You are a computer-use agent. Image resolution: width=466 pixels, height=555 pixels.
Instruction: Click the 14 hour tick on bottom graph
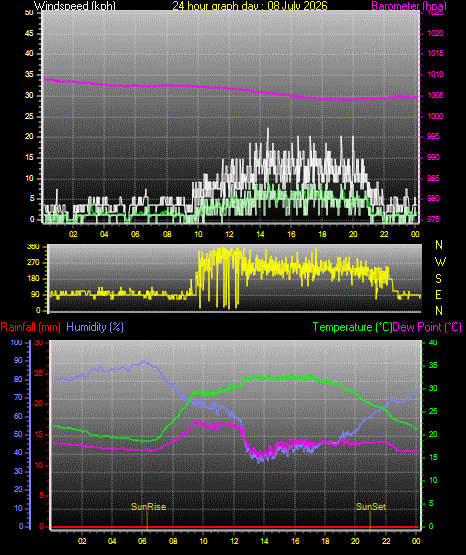pyautogui.click(x=264, y=541)
